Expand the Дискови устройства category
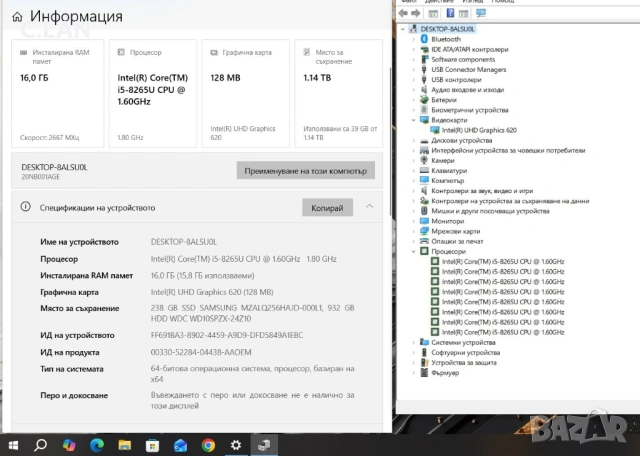640x456 pixels. coord(413,140)
